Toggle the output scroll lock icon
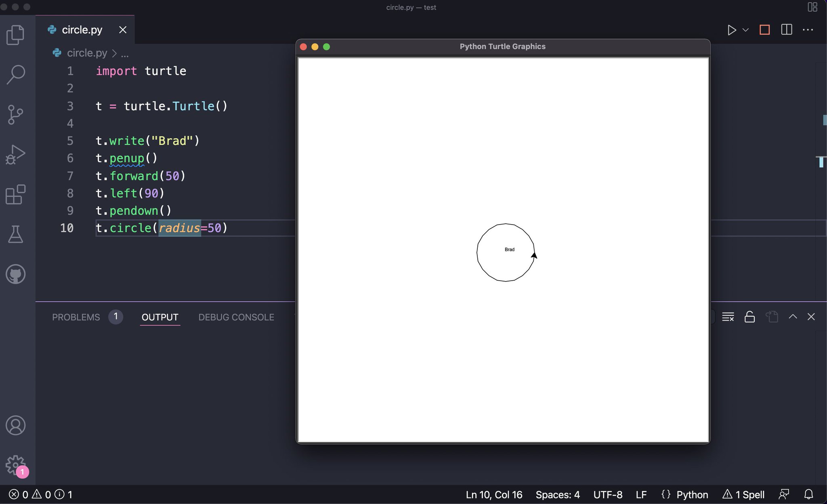This screenshot has width=827, height=504. [x=749, y=317]
